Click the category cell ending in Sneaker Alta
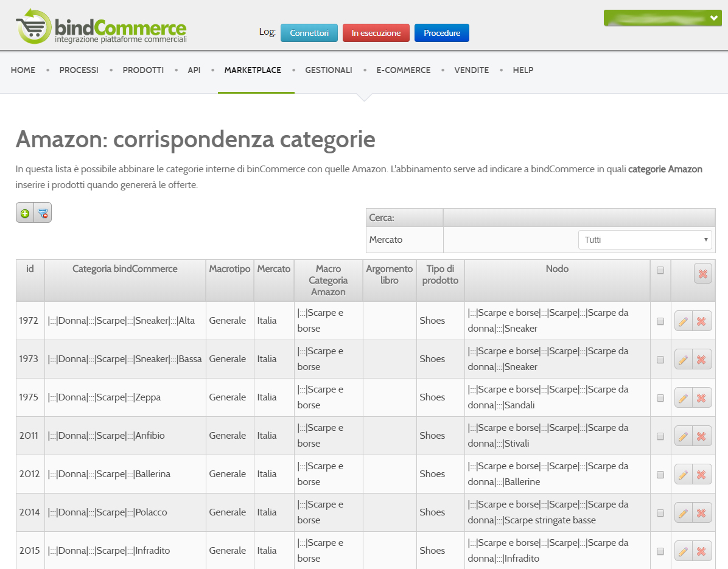 click(125, 321)
